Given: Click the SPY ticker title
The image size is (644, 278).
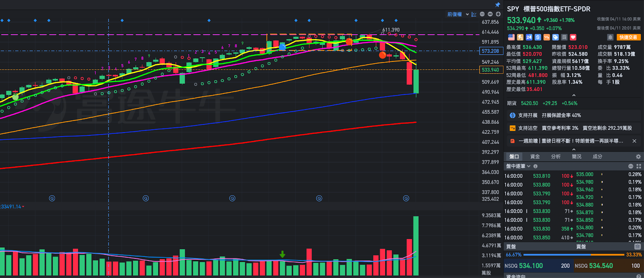Looking at the screenshot, I should tap(513, 9).
